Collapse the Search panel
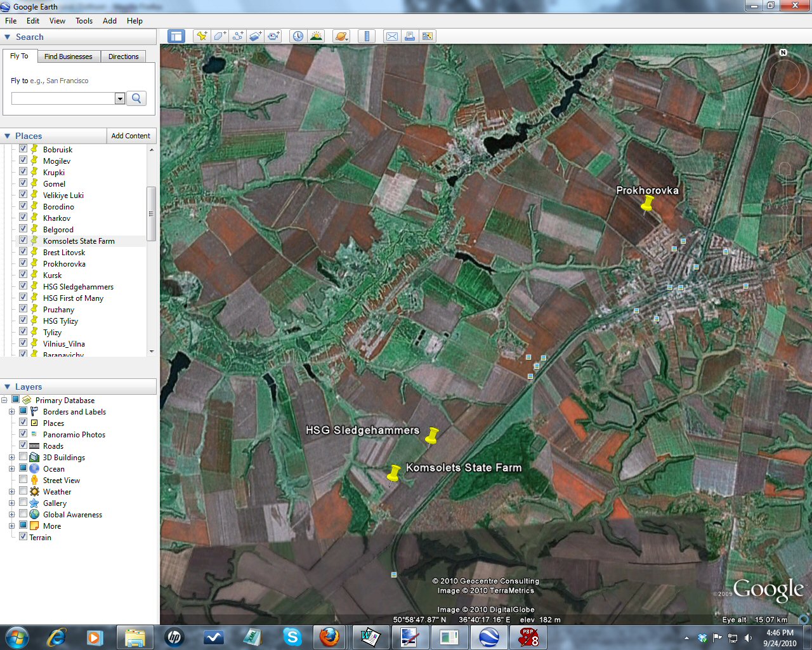The height and width of the screenshot is (650, 812). [x=8, y=37]
